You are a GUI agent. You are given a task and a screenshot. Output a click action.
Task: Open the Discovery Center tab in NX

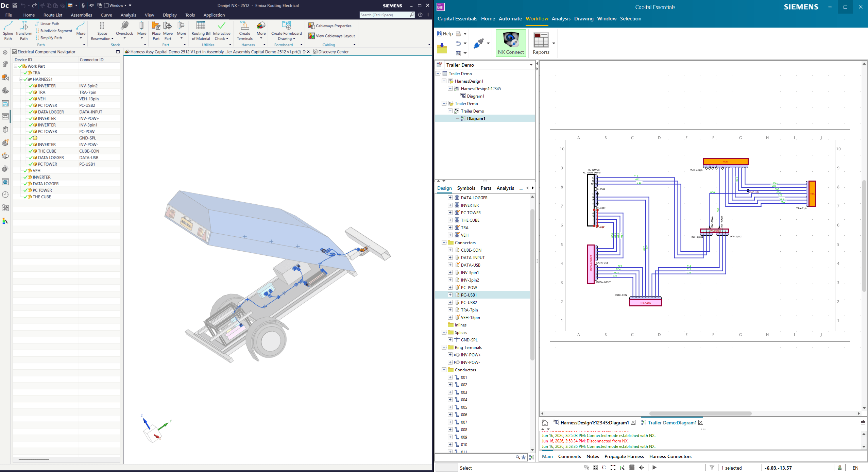point(331,52)
